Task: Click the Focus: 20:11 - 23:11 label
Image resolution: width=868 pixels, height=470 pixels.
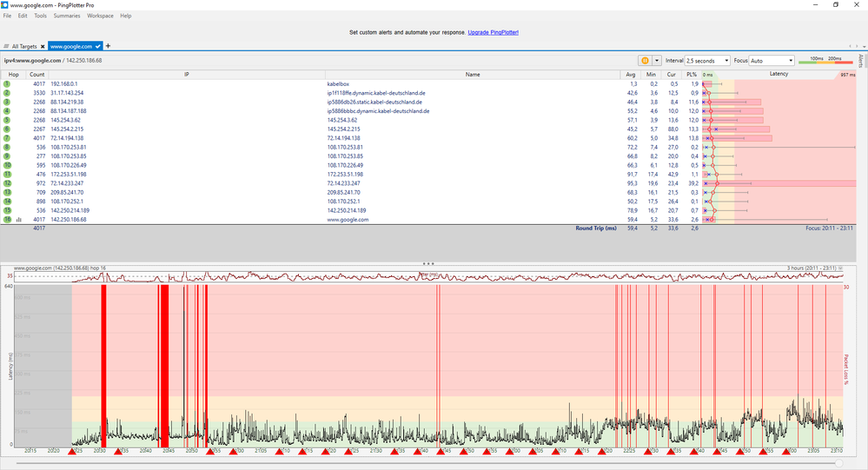Action: point(829,228)
